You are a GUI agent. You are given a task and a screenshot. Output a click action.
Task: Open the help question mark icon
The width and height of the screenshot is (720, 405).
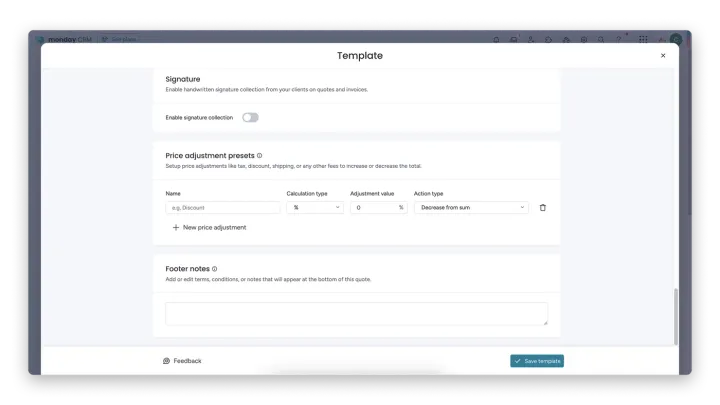[619, 39]
